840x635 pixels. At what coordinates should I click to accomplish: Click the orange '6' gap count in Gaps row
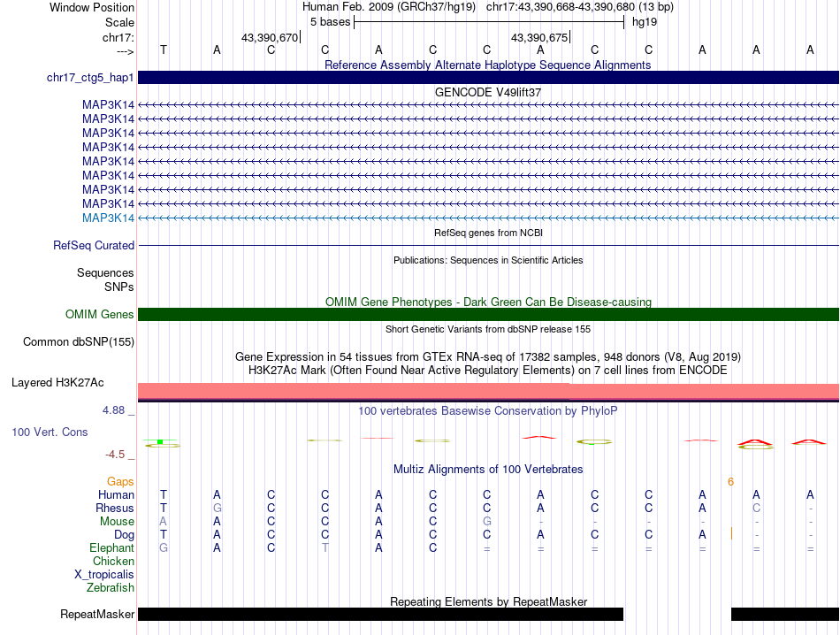click(x=730, y=482)
